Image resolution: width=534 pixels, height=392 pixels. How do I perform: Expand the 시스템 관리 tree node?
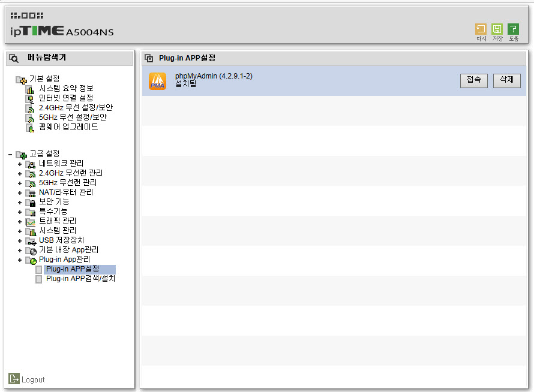tap(20, 231)
